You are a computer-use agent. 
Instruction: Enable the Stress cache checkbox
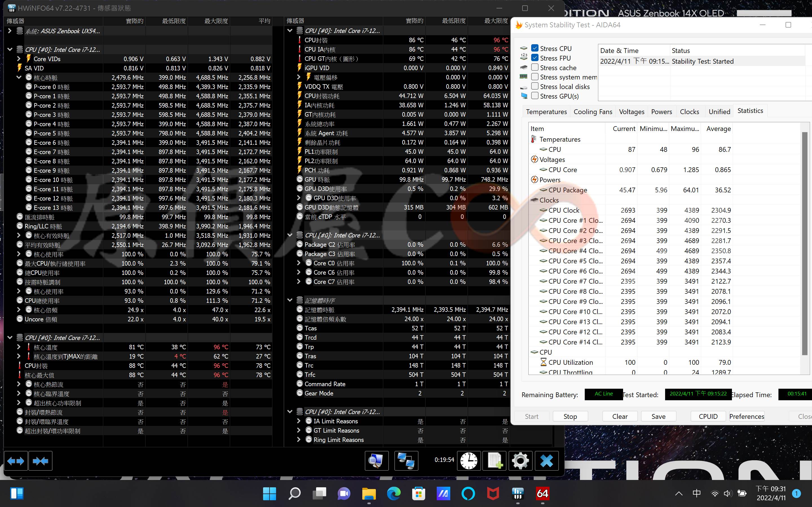(535, 67)
